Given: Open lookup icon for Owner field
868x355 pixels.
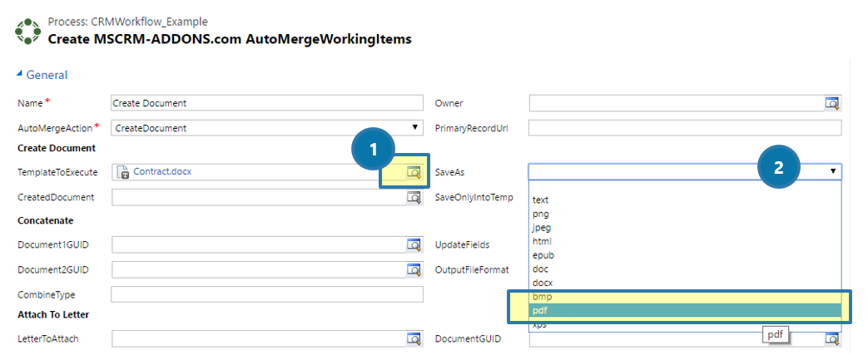Looking at the screenshot, I should coord(832,103).
